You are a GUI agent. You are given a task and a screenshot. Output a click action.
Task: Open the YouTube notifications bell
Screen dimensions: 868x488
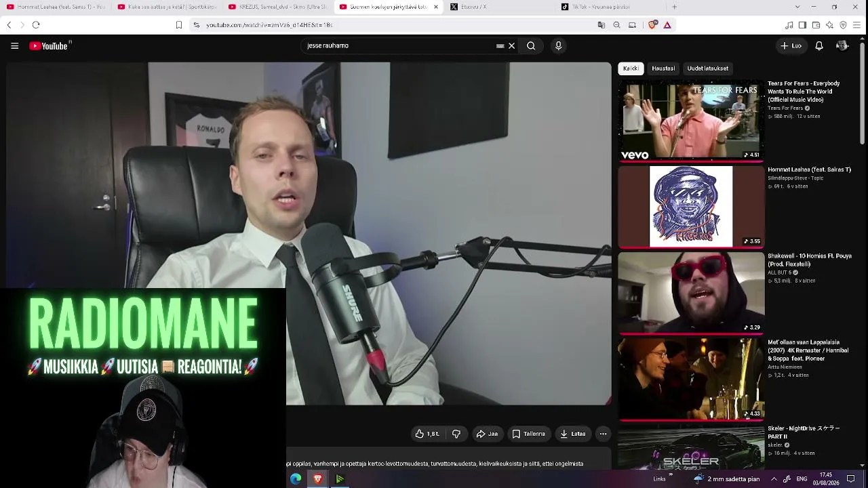click(x=819, y=46)
